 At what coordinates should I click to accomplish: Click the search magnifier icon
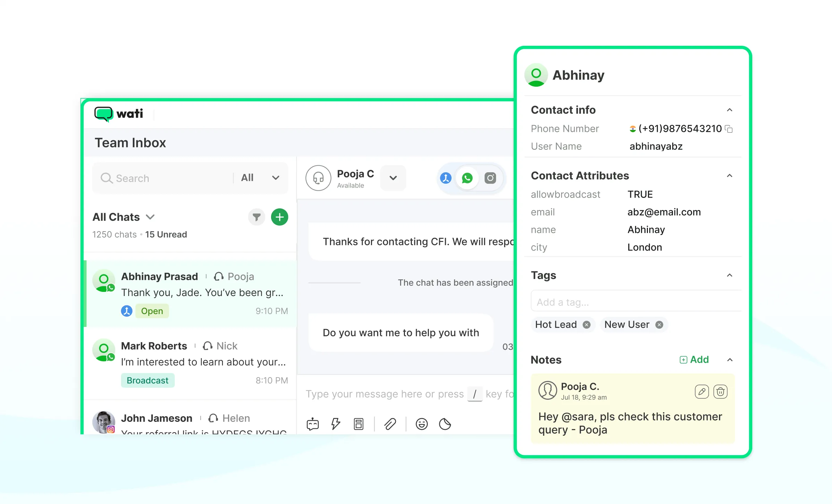pos(106,178)
